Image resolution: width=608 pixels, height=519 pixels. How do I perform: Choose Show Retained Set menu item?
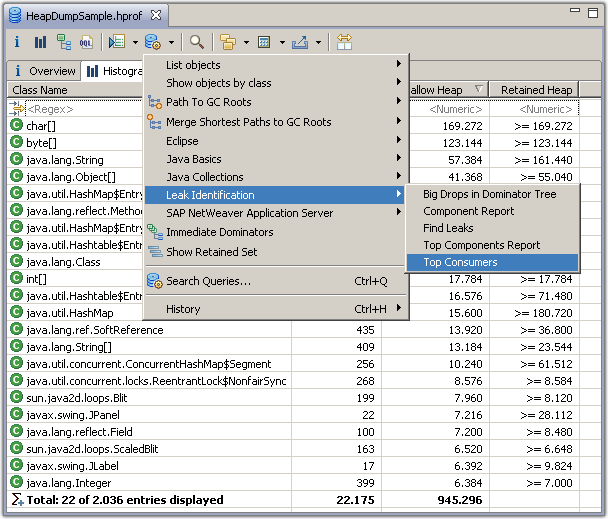(x=275, y=252)
